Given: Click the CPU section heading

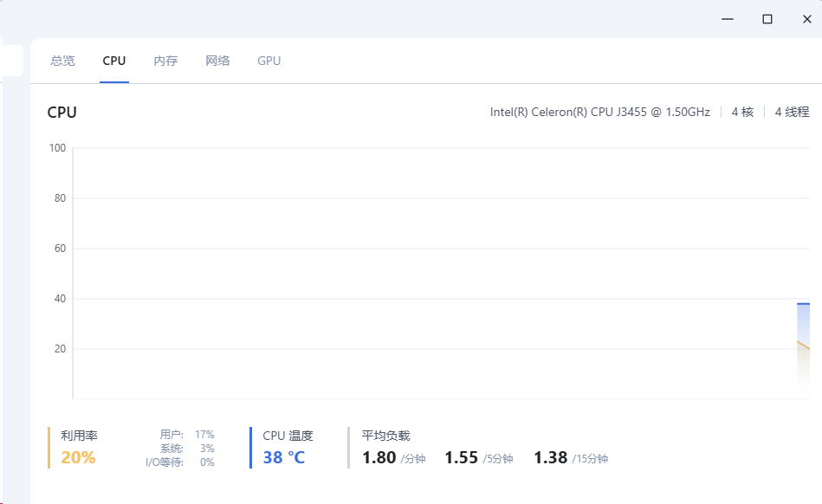Looking at the screenshot, I should click(61, 112).
